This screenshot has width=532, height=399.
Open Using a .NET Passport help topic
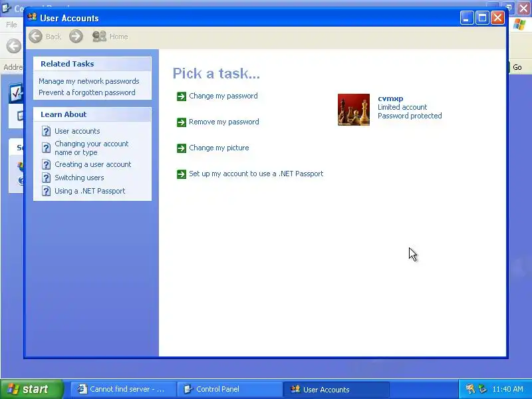tap(90, 191)
